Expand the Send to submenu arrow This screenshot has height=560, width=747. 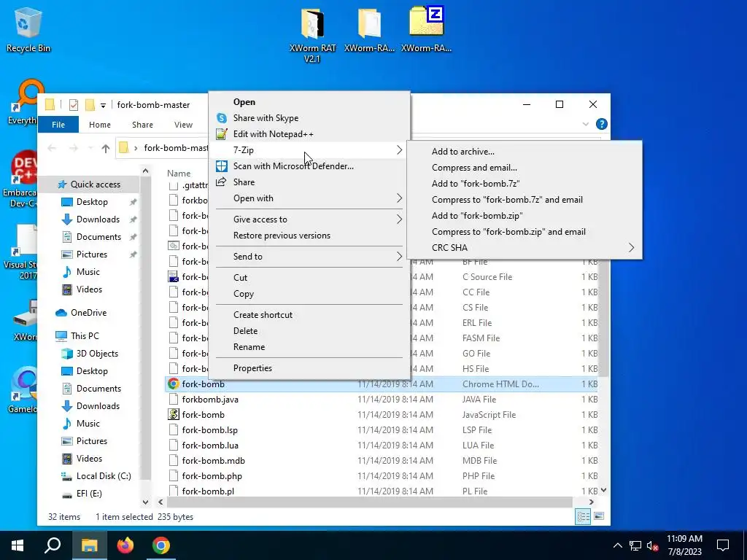coord(399,257)
